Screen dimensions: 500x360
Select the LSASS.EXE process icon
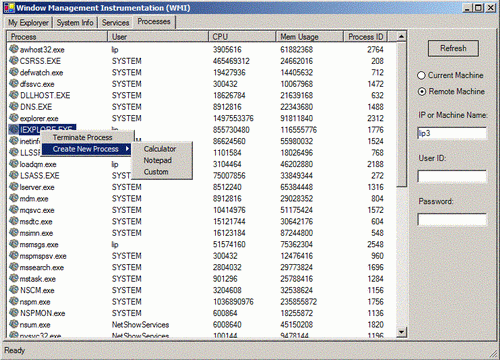(14, 175)
